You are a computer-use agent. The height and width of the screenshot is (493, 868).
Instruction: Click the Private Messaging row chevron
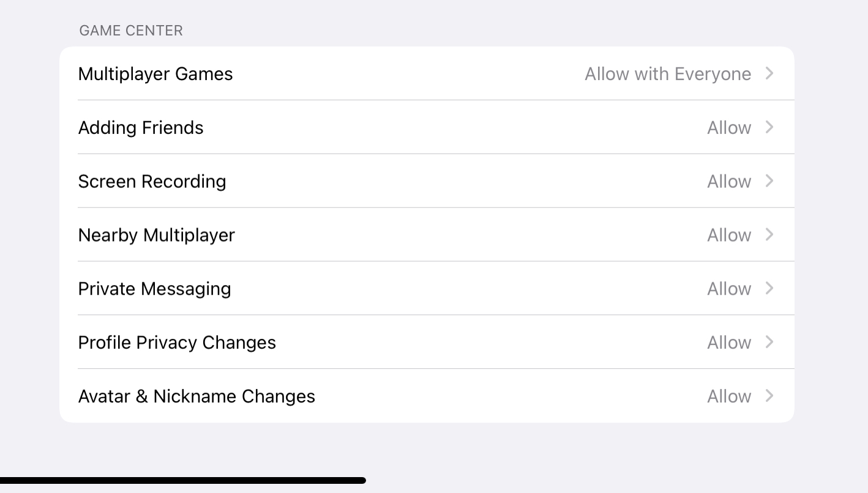[770, 289]
